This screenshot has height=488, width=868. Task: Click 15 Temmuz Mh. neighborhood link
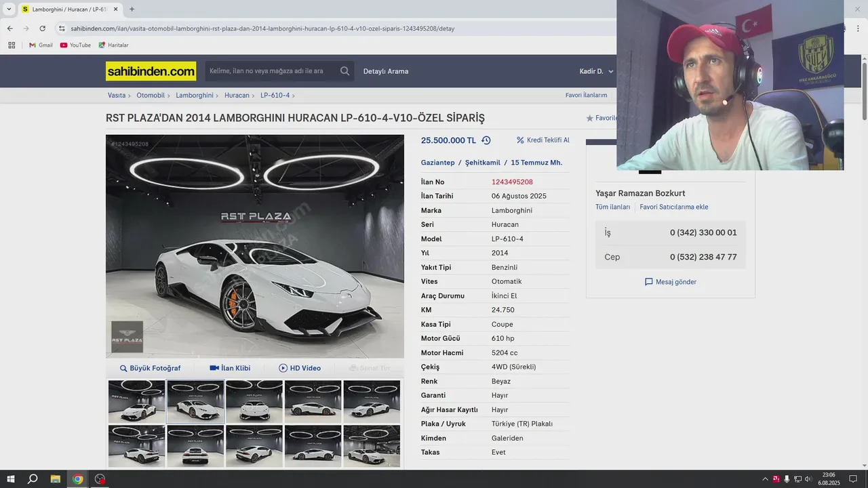click(x=536, y=163)
